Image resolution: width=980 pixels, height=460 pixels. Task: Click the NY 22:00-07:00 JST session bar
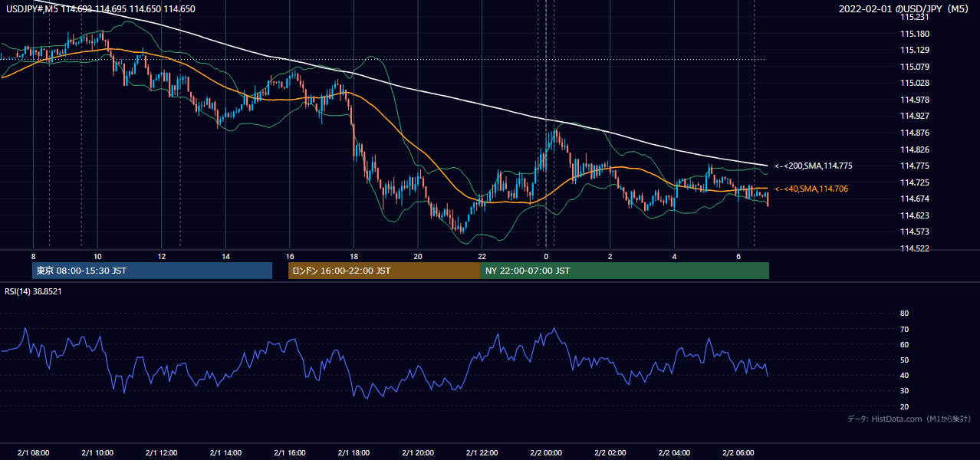(625, 271)
